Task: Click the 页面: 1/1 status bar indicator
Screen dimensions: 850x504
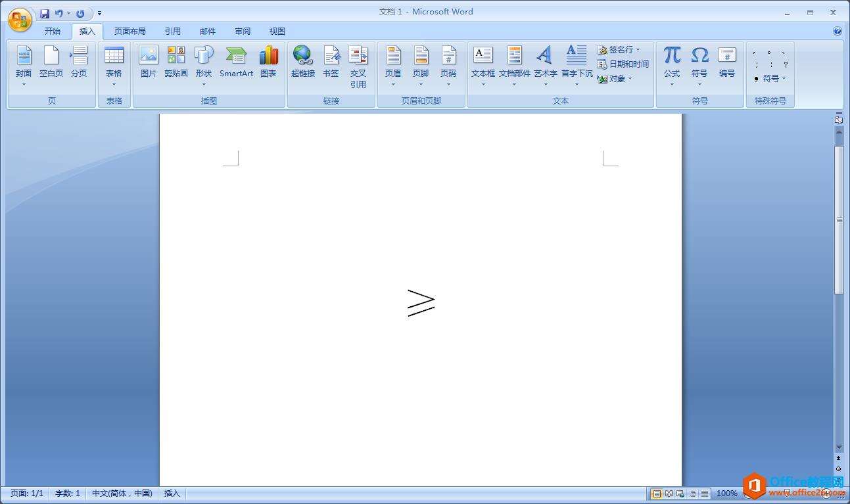Action: click(x=26, y=493)
